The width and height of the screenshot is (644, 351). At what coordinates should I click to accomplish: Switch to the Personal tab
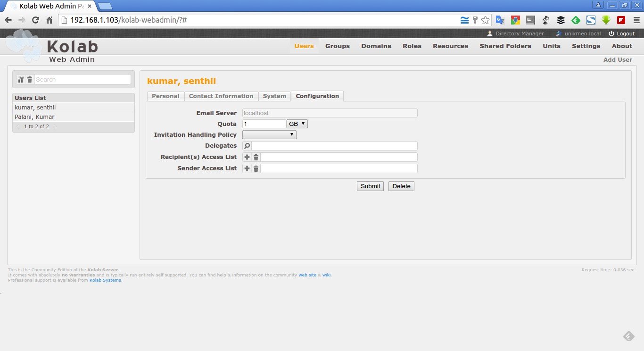pyautogui.click(x=165, y=96)
